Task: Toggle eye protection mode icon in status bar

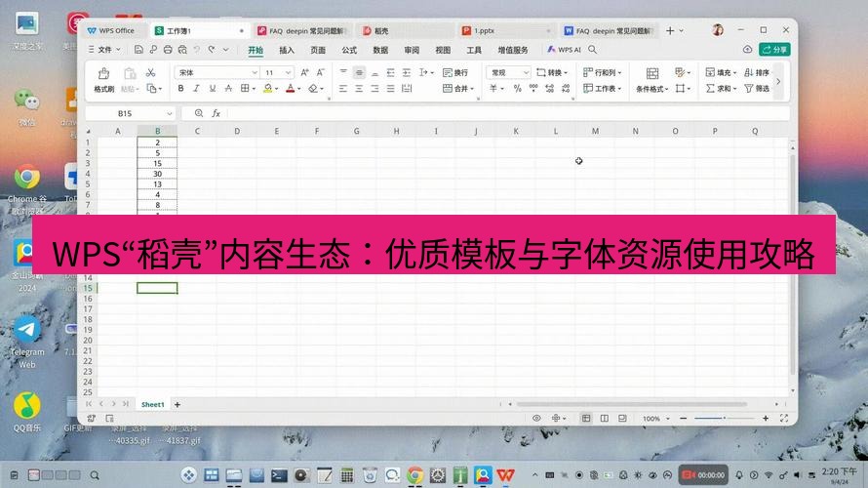Action: coord(536,418)
